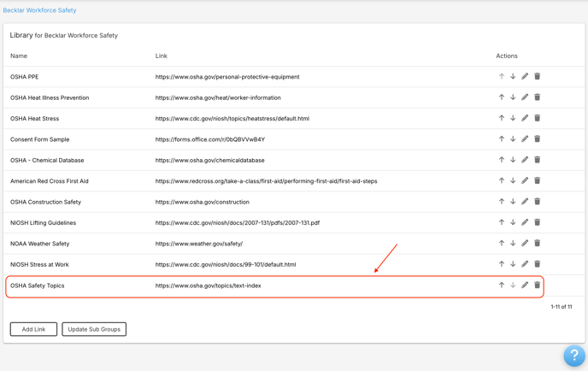Screen dimensions: 588x371
Task: Delete the OSHA Heat Stress link
Action: tap(537, 118)
